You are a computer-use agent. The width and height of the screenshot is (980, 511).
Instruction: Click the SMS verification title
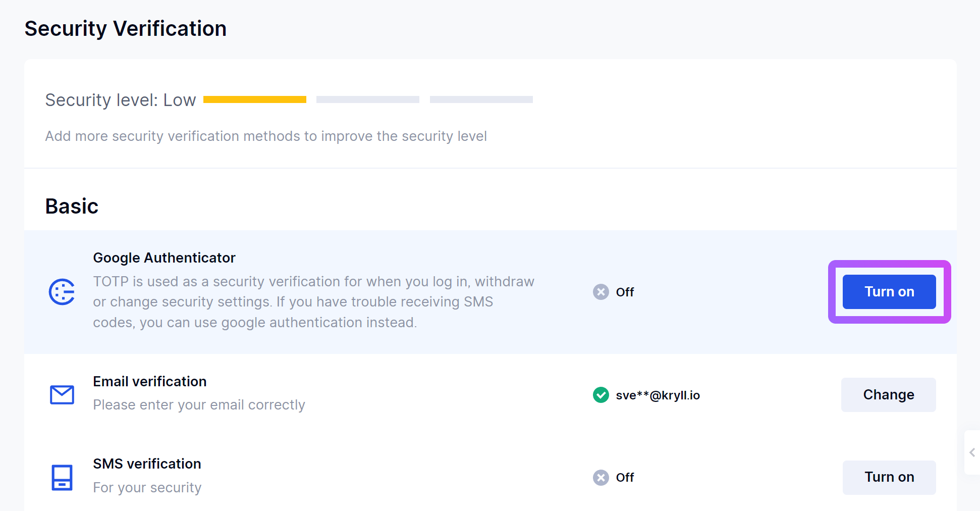tap(147, 464)
